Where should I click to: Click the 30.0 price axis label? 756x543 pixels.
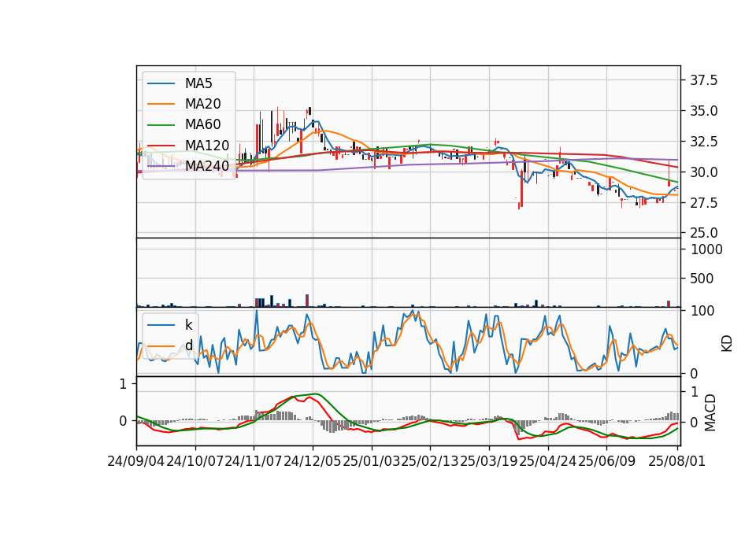(x=703, y=172)
